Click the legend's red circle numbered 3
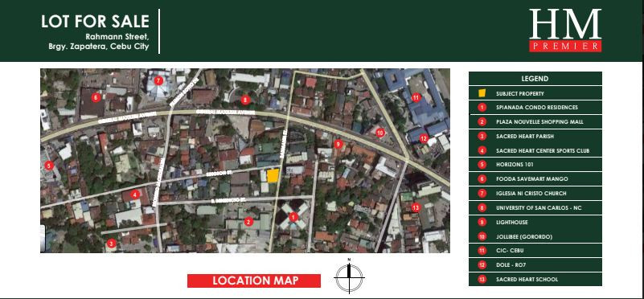This screenshot has height=299, width=644. (482, 137)
